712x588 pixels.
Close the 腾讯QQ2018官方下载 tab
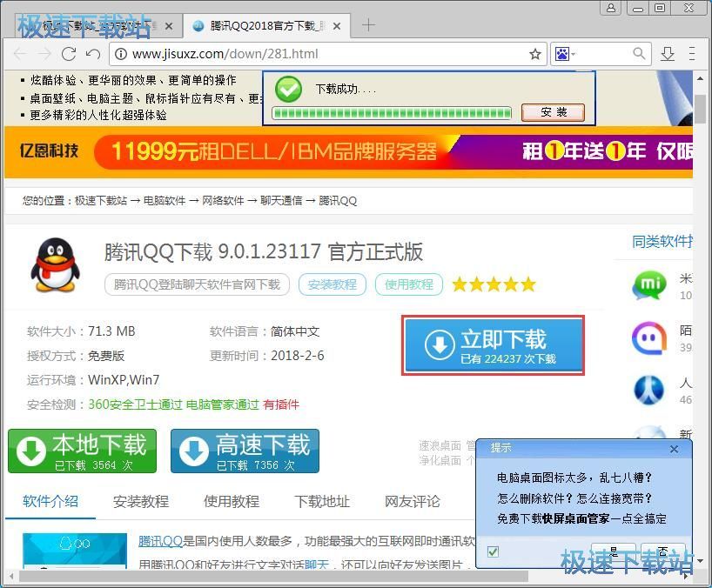tap(337, 26)
